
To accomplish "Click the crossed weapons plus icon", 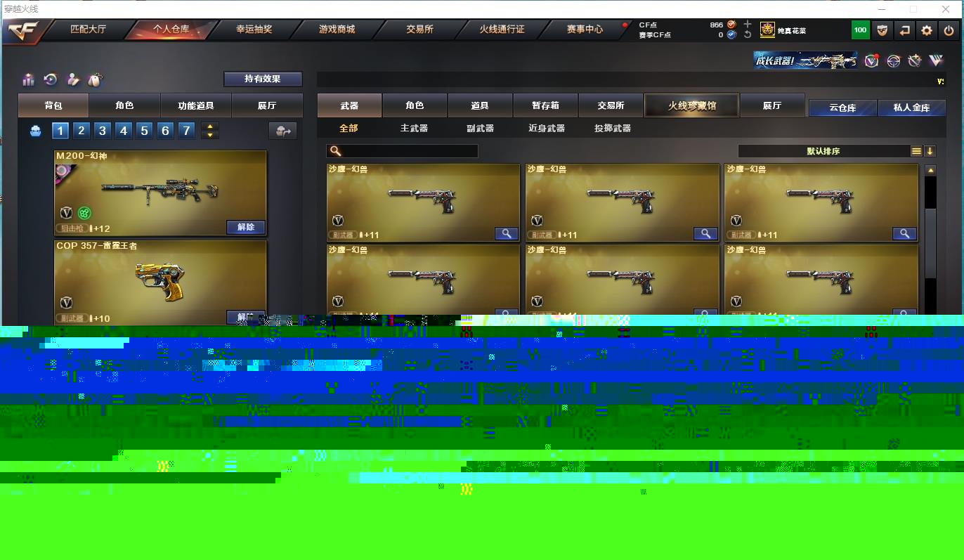I will (914, 60).
